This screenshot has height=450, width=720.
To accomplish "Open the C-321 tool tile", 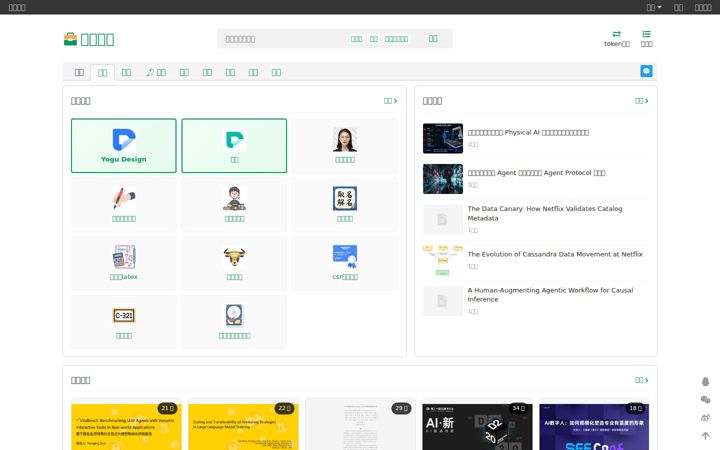I will (x=124, y=321).
